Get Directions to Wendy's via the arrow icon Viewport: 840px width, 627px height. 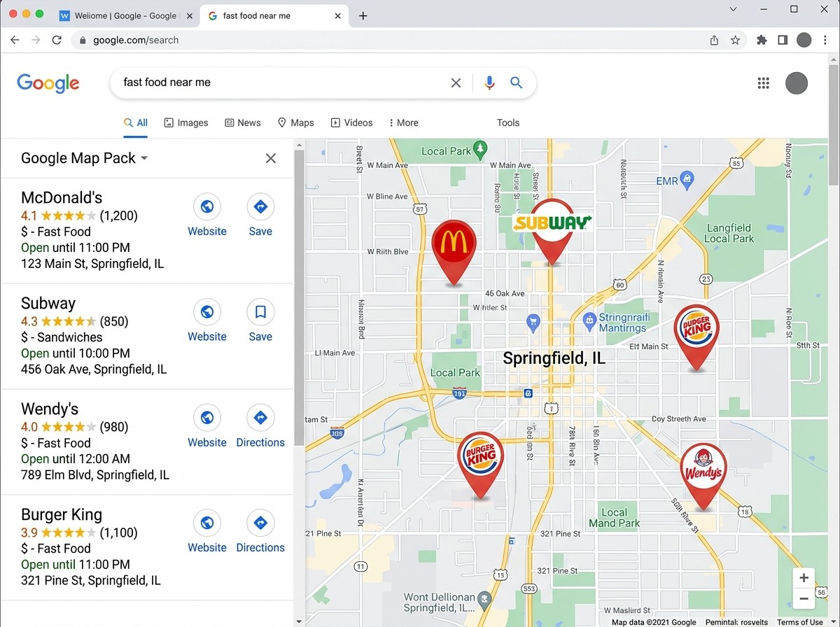click(260, 418)
